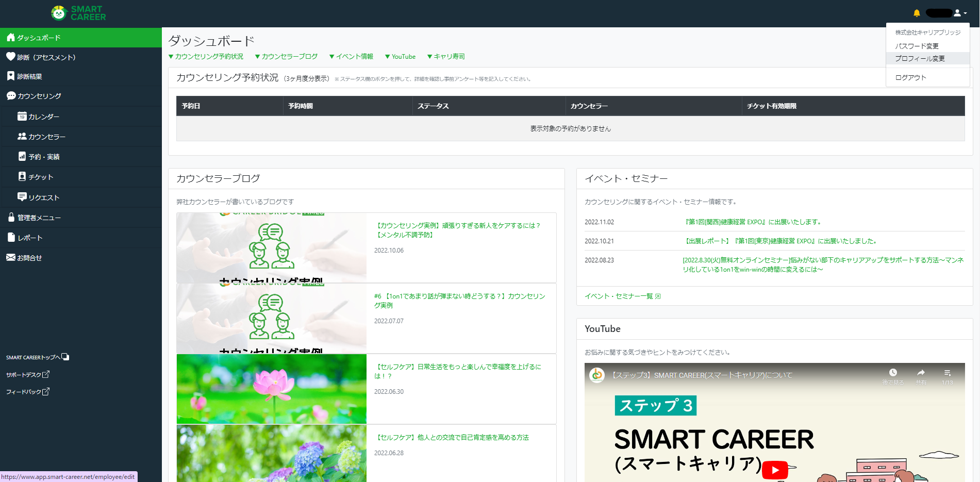980x482 pixels.
Task: Select プロフィール変更 in user menu
Action: (x=927, y=58)
